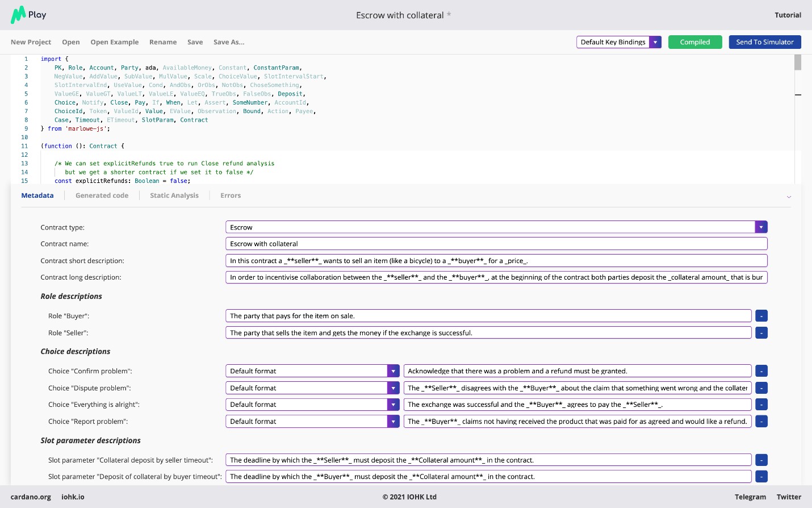Click the "Role descriptions" heading
This screenshot has height=508, width=812.
[72, 297]
